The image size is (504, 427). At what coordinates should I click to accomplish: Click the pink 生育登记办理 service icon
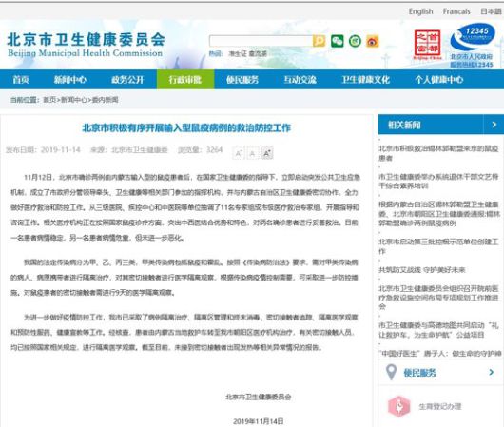click(x=398, y=406)
